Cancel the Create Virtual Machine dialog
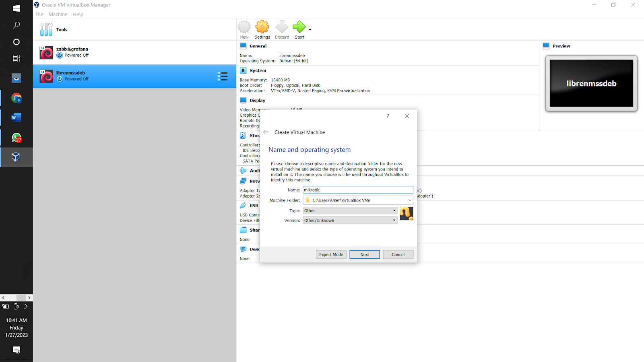644x362 pixels. point(398,255)
